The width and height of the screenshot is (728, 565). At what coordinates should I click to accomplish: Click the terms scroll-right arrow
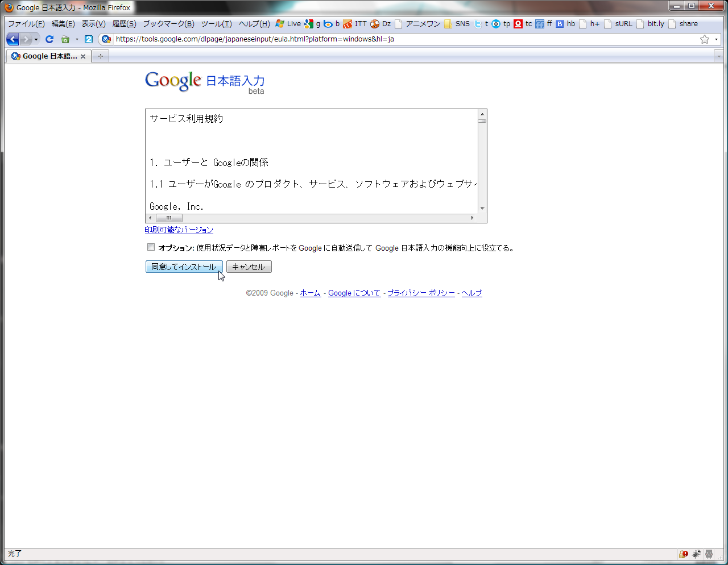click(472, 218)
